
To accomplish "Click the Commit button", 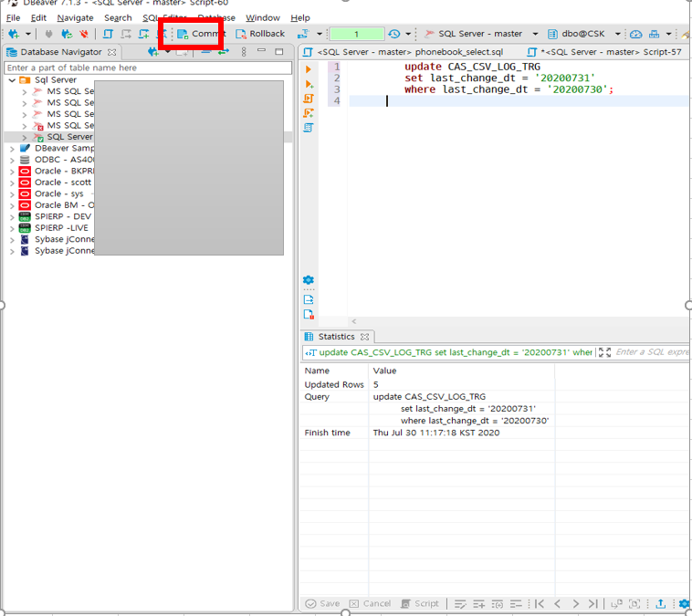I will click(201, 34).
